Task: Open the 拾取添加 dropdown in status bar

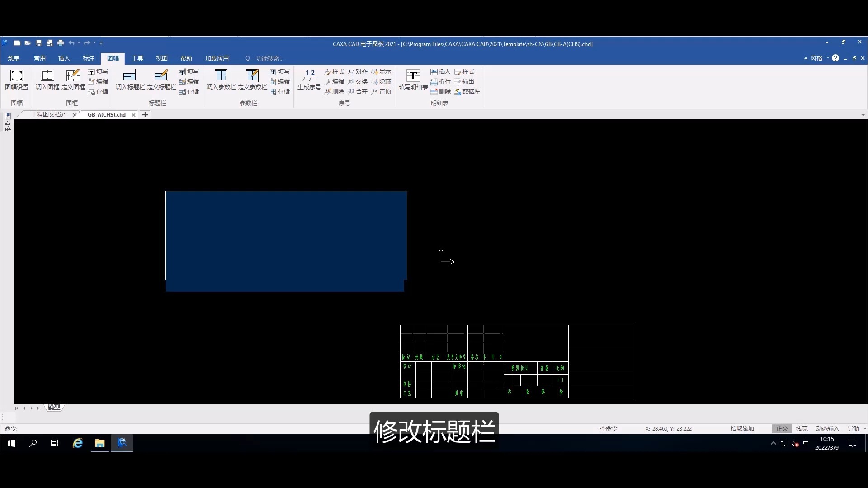Action: (742, 428)
